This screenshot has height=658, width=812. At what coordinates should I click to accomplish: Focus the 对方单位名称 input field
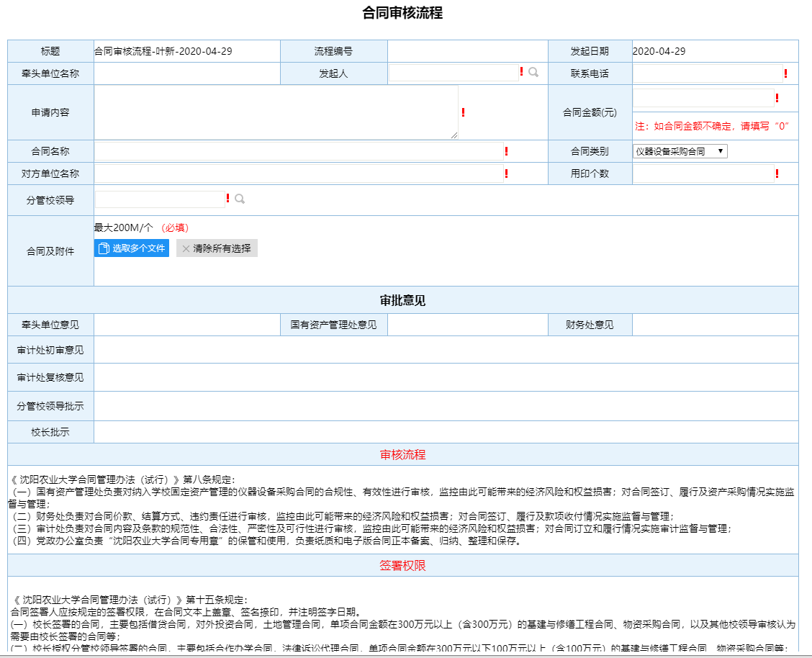(x=299, y=173)
